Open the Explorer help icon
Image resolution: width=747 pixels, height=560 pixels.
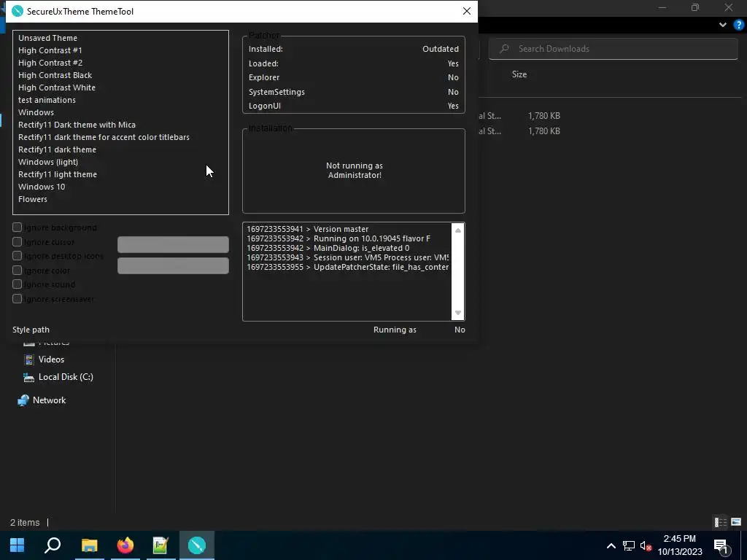click(x=739, y=25)
